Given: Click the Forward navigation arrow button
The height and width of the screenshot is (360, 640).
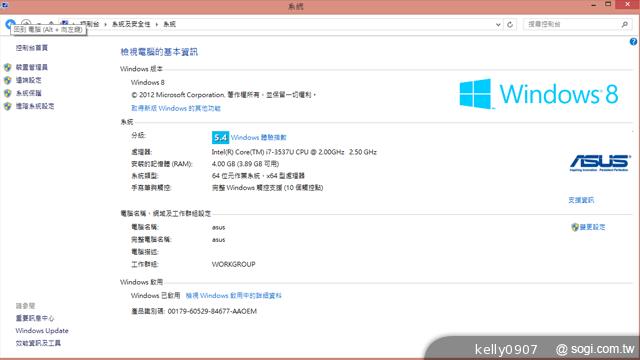Looking at the screenshot, I should [26, 24].
